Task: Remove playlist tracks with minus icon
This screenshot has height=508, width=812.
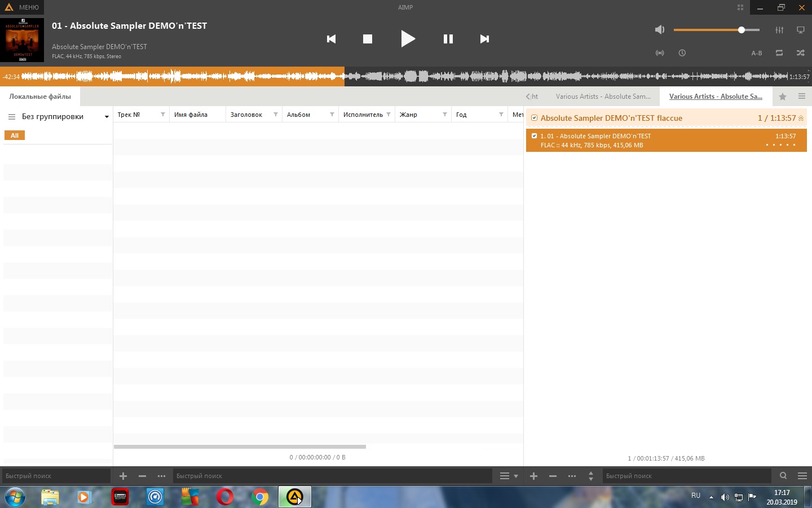Action: (x=553, y=476)
